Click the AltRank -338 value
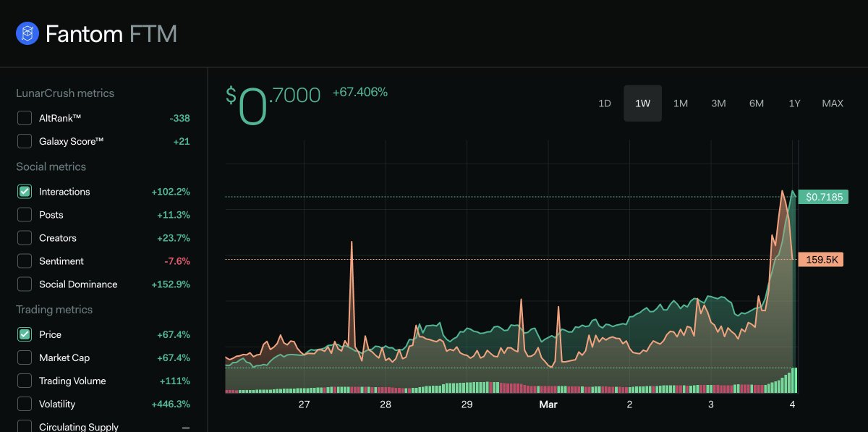The width and height of the screenshot is (868, 432). pyautogui.click(x=179, y=118)
